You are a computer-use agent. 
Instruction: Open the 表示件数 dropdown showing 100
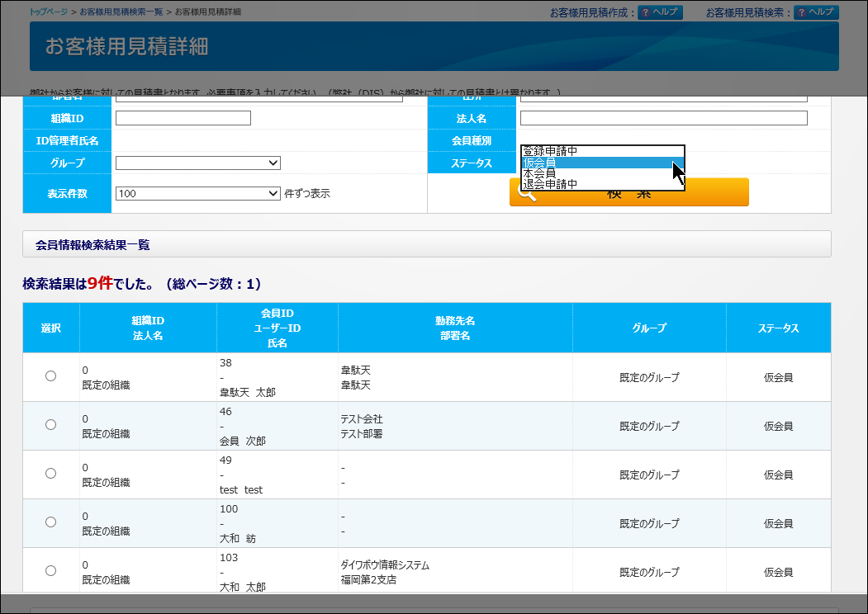coord(198,194)
